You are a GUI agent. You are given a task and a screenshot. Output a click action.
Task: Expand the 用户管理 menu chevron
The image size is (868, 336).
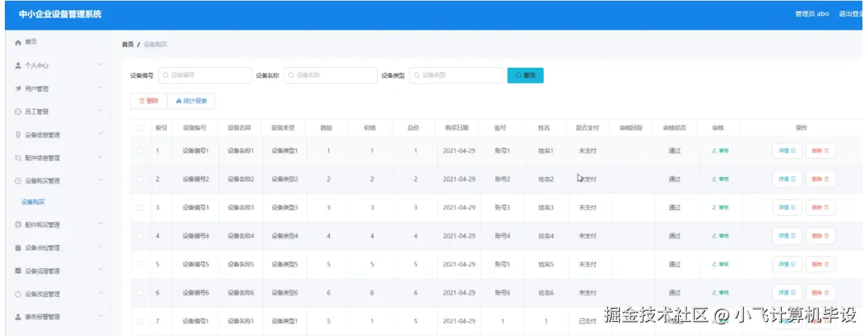[101, 88]
